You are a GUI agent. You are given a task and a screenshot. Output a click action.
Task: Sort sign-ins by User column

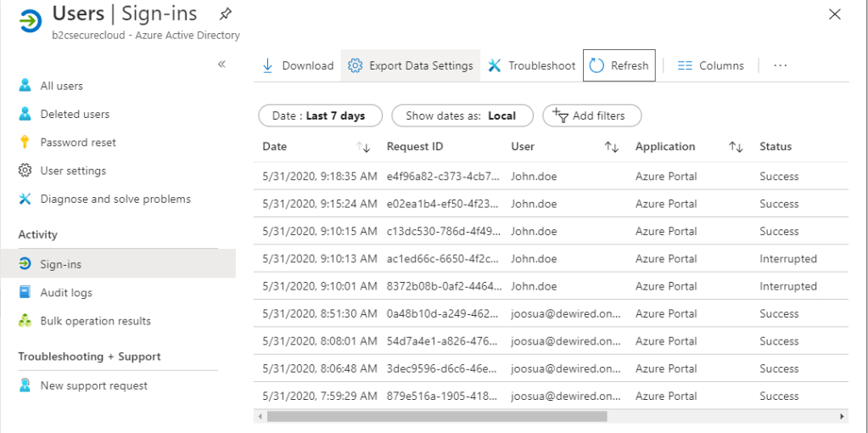[x=611, y=147]
